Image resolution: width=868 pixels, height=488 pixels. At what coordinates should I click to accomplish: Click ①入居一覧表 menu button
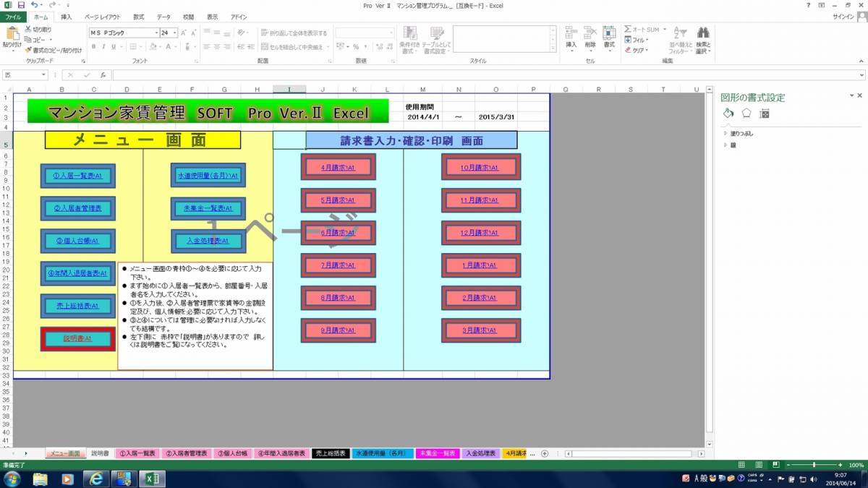(77, 176)
